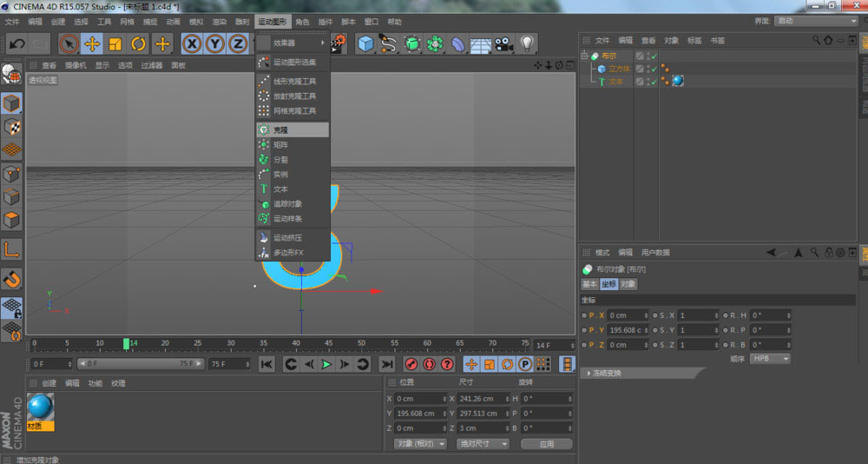
Task: Toggle autokeying red circular icon
Action: click(429, 364)
